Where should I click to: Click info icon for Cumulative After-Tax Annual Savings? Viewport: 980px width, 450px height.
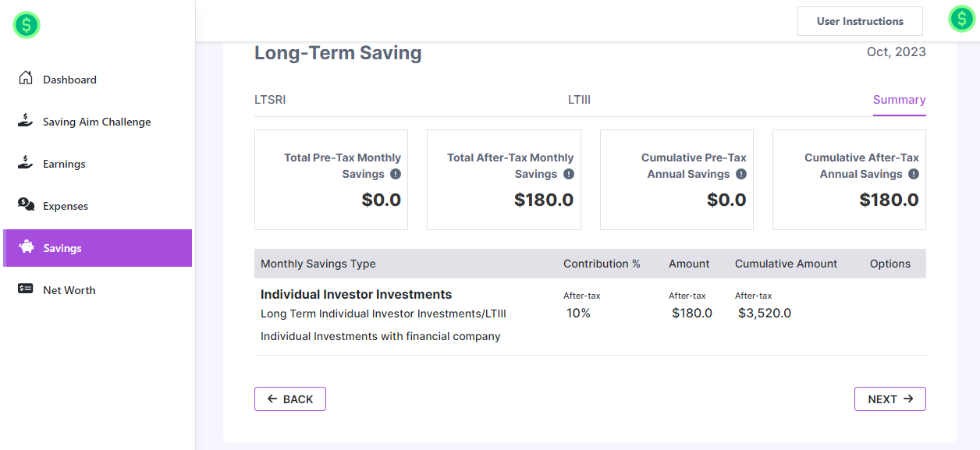(x=914, y=174)
